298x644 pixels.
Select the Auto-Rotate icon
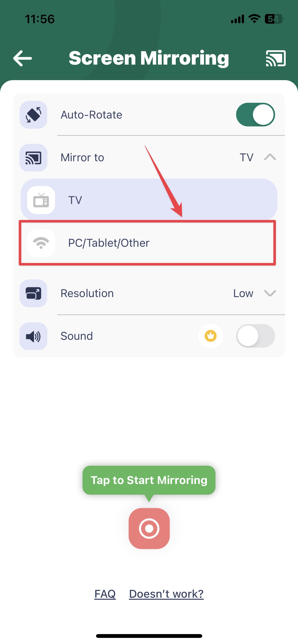(x=33, y=114)
